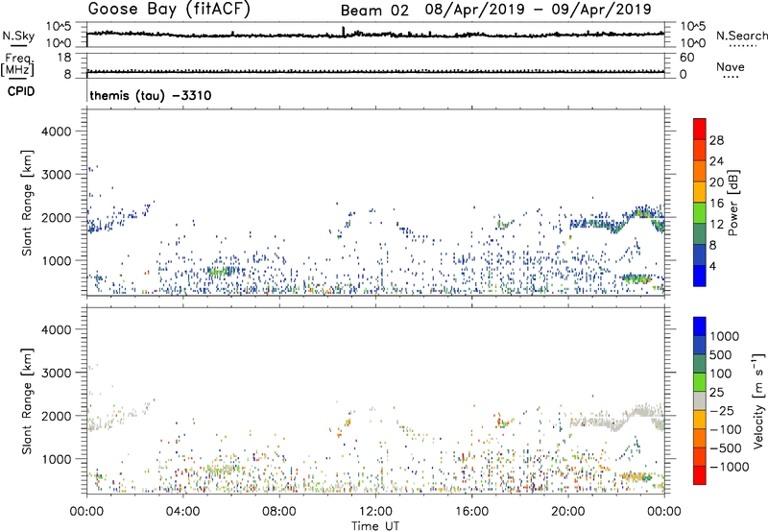Click the "Slant Range [km]" label of velocity panel
Viewport: 768px width, 532px height.
click(x=27, y=400)
